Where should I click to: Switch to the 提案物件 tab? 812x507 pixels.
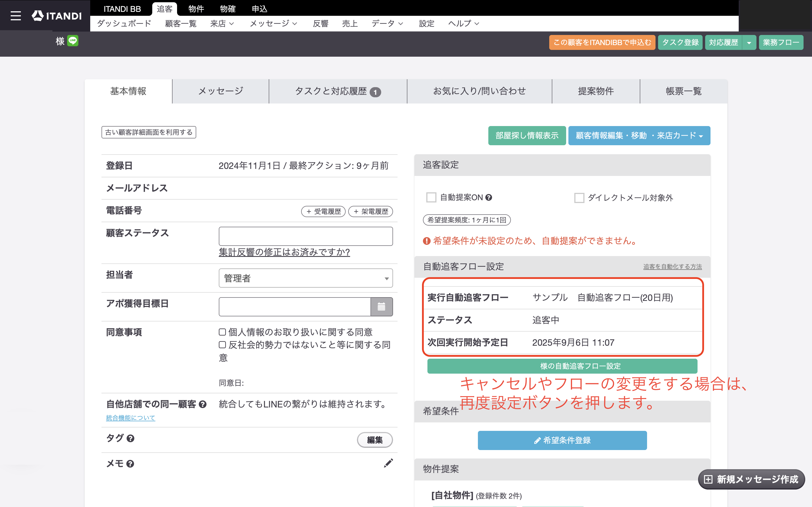pyautogui.click(x=596, y=91)
